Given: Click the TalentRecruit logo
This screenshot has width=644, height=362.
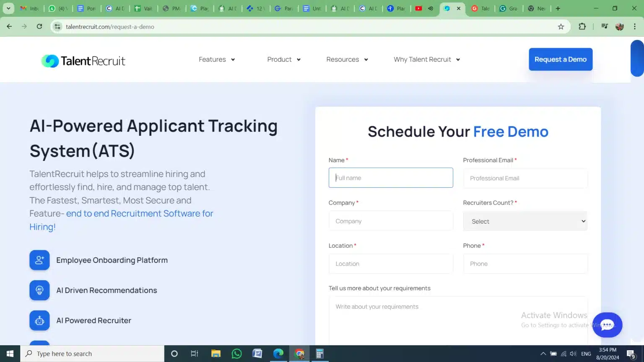Looking at the screenshot, I should click(x=83, y=61).
